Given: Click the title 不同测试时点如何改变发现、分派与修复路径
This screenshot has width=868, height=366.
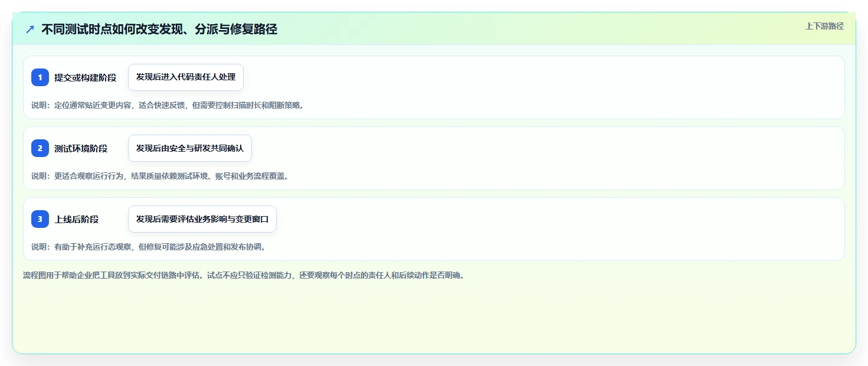Looking at the screenshot, I should point(159,29).
